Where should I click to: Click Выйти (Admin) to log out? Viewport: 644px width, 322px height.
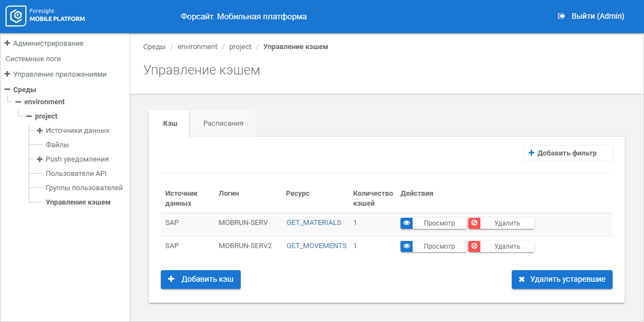[591, 17]
